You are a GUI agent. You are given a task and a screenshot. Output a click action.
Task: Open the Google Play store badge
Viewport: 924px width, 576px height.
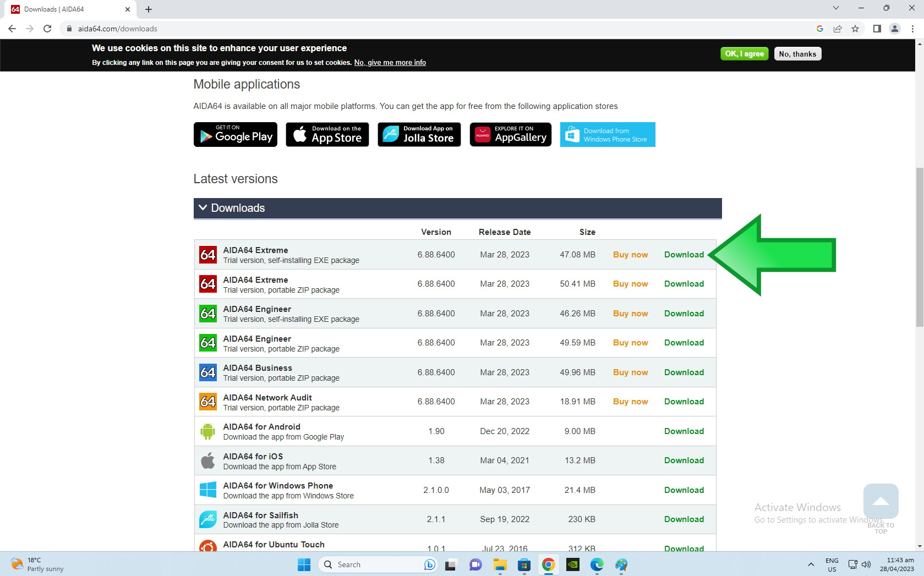click(236, 135)
